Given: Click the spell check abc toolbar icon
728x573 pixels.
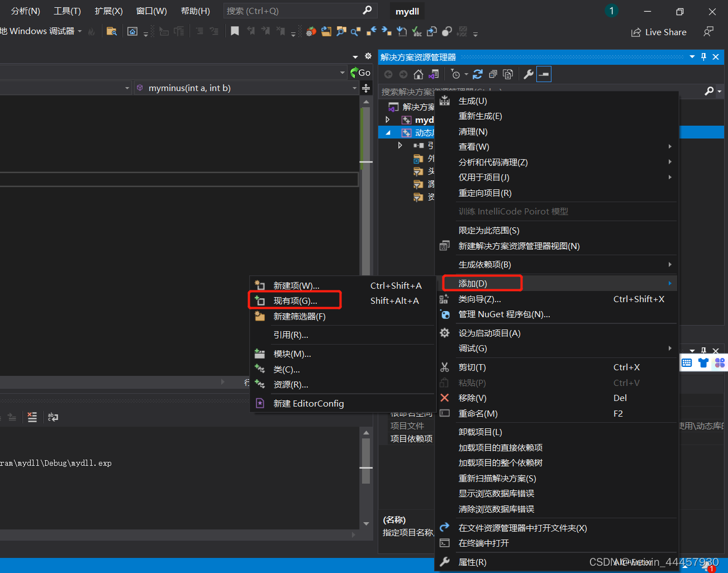Looking at the screenshot, I should point(417,32).
